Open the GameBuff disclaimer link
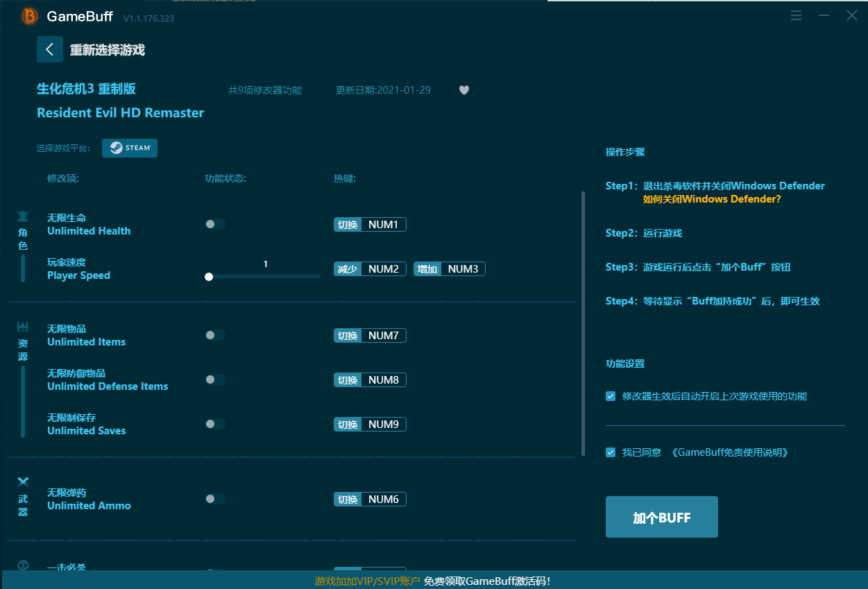868x589 pixels. [x=729, y=452]
